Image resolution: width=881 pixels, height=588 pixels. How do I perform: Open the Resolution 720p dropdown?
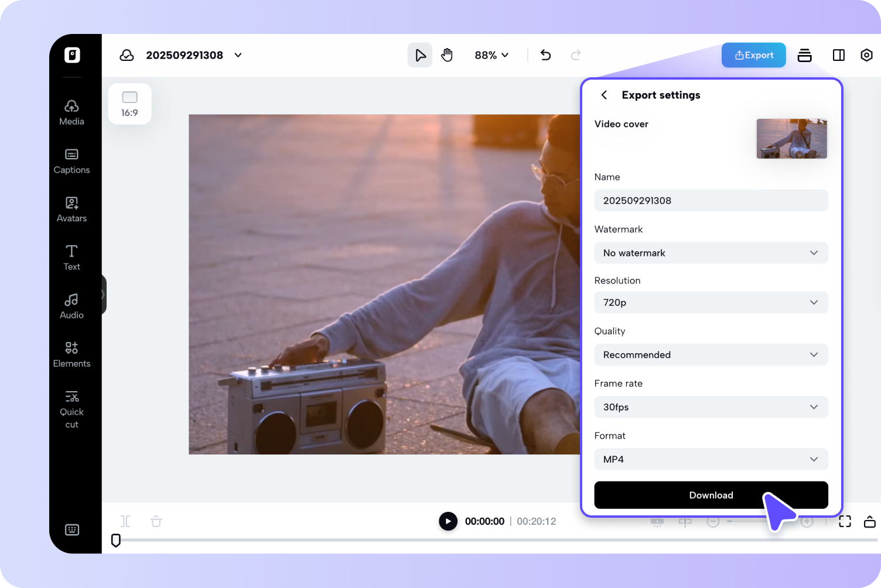[x=711, y=302]
